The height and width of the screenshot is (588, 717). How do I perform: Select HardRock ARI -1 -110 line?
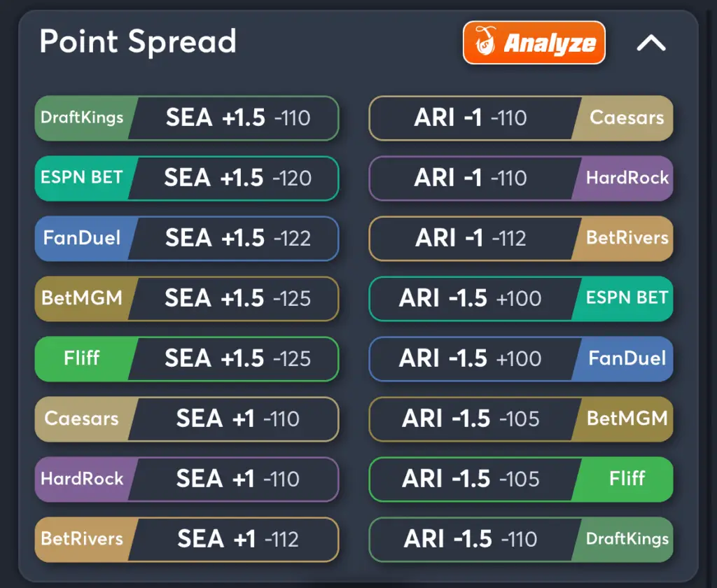pyautogui.click(x=521, y=178)
